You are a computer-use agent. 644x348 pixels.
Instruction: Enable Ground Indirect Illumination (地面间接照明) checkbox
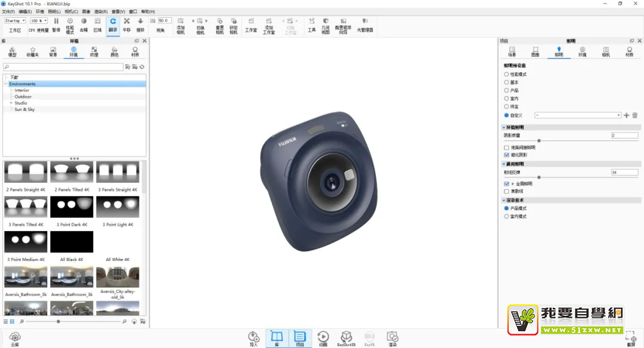point(506,147)
